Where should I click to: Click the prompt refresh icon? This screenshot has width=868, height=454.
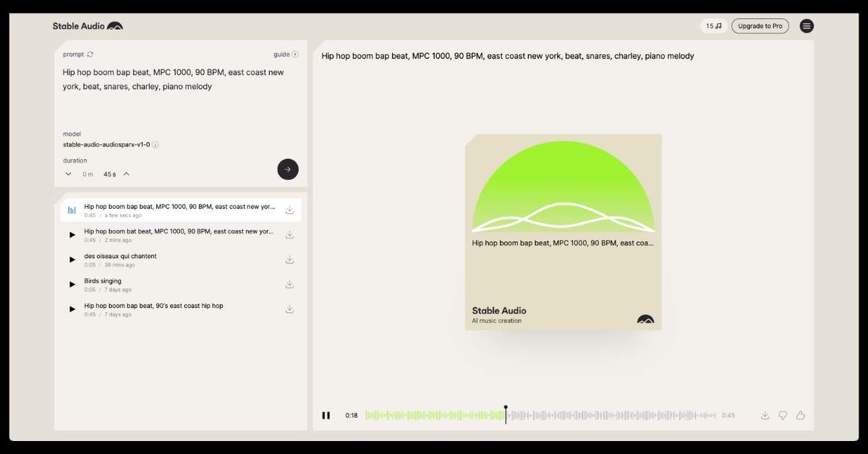pyautogui.click(x=90, y=54)
